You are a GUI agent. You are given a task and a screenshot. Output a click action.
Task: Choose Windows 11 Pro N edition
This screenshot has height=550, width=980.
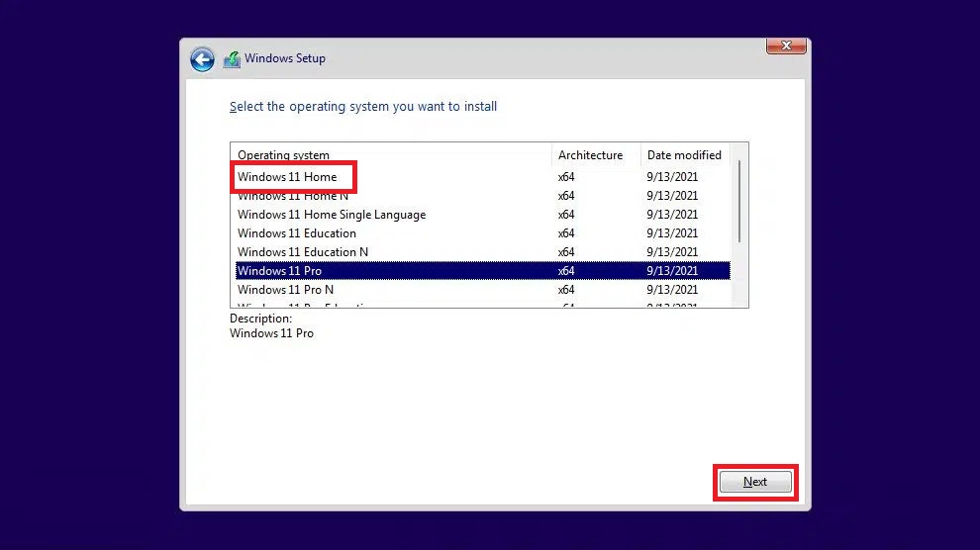coord(482,289)
